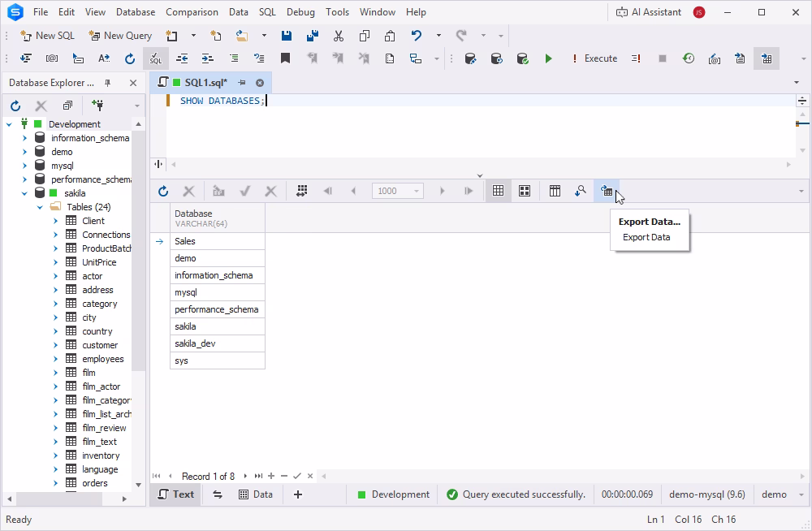Switch to Grid View in results
812x531 pixels.
click(x=499, y=191)
